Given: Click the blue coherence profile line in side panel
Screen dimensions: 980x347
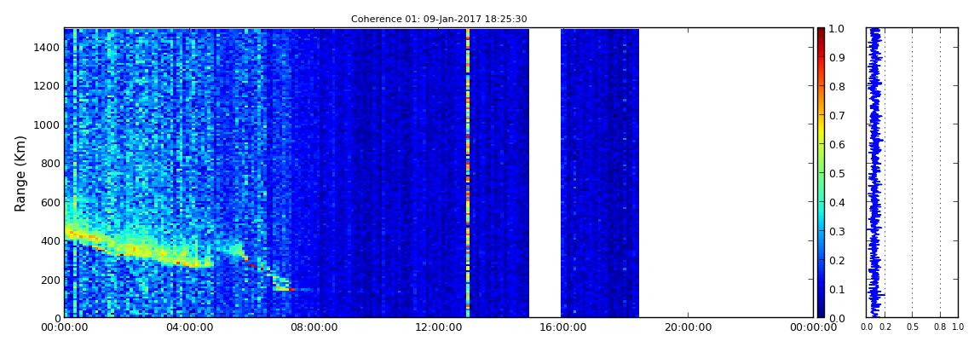Looking at the screenshot, I should pyautogui.click(x=874, y=171).
